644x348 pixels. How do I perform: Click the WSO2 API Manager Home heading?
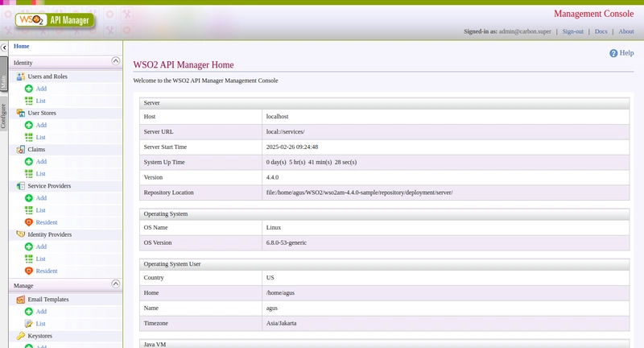tap(184, 65)
